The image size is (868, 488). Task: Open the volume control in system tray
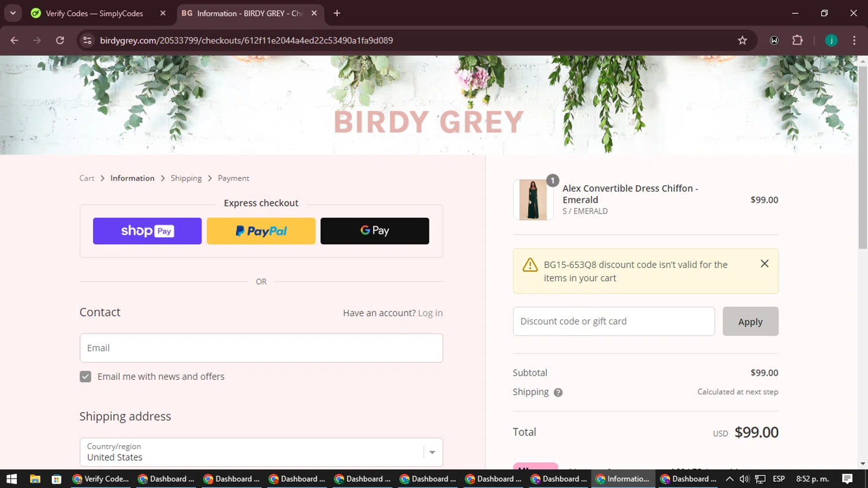[x=744, y=479]
